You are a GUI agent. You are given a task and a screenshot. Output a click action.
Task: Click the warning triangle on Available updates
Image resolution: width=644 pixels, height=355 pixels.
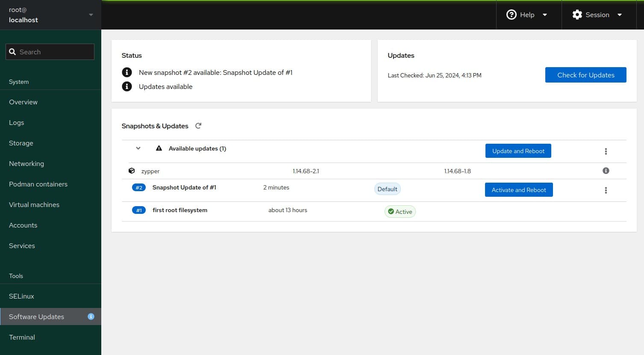(x=159, y=148)
